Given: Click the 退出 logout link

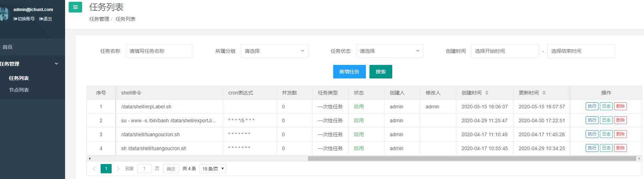Looking at the screenshot, I should (x=46, y=19).
